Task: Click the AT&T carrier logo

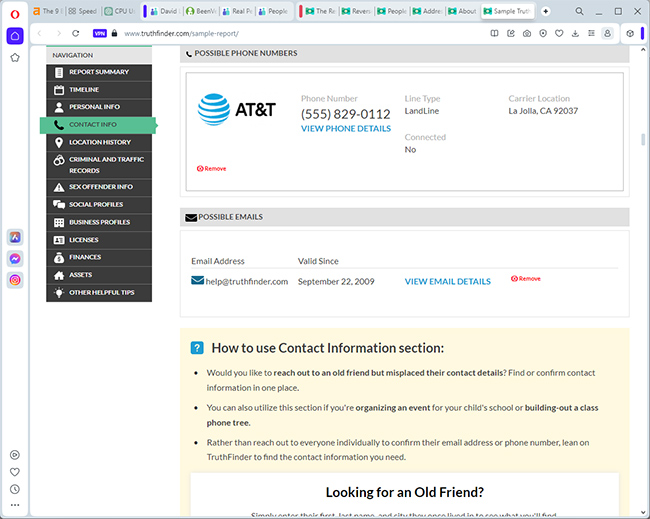Action: click(x=237, y=109)
